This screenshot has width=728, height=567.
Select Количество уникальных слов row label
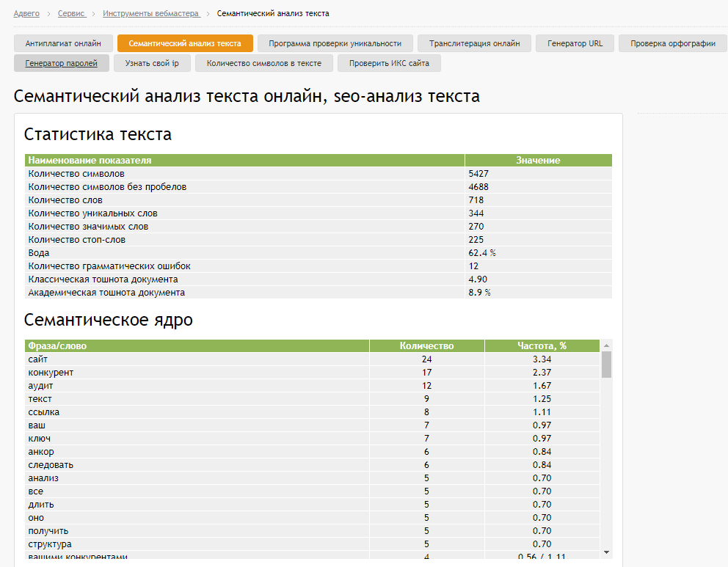coord(93,213)
